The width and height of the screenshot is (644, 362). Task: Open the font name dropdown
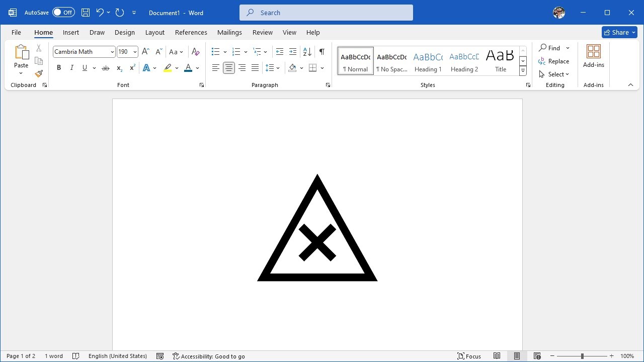pyautogui.click(x=112, y=52)
